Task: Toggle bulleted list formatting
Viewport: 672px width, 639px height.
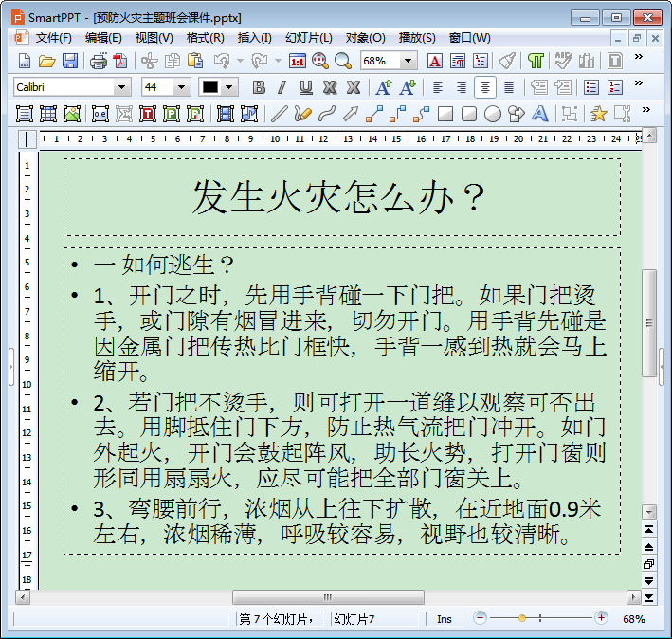Action: pos(591,87)
